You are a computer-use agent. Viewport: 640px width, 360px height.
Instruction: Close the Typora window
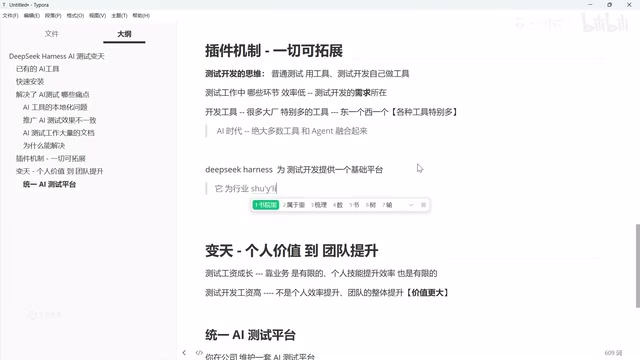click(x=629, y=5)
